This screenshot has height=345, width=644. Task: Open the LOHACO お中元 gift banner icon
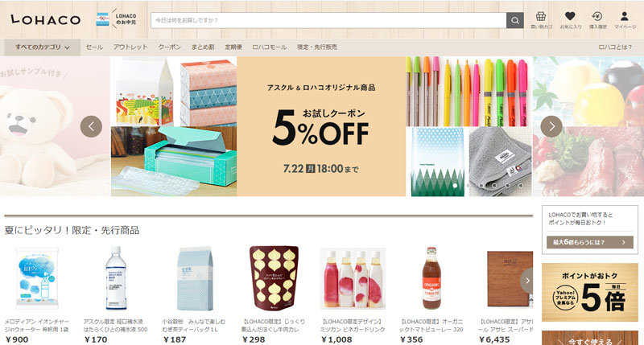[116, 18]
